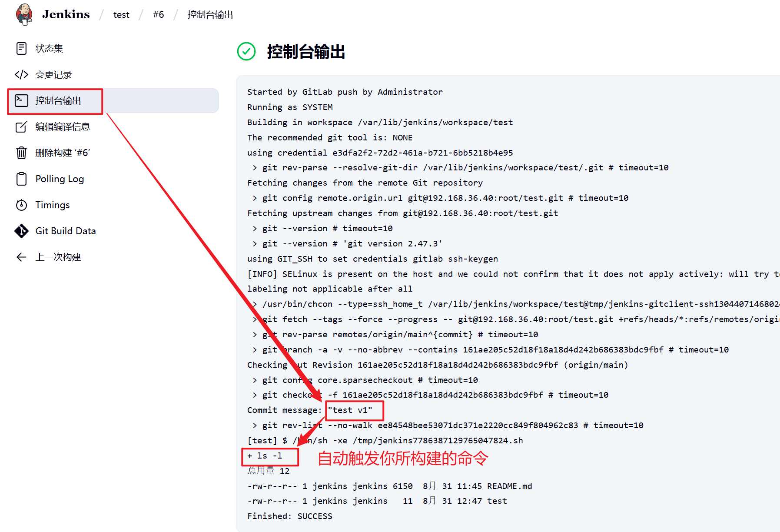Click the 'Checking out Revision' log line
The image size is (780, 532).
(438, 365)
